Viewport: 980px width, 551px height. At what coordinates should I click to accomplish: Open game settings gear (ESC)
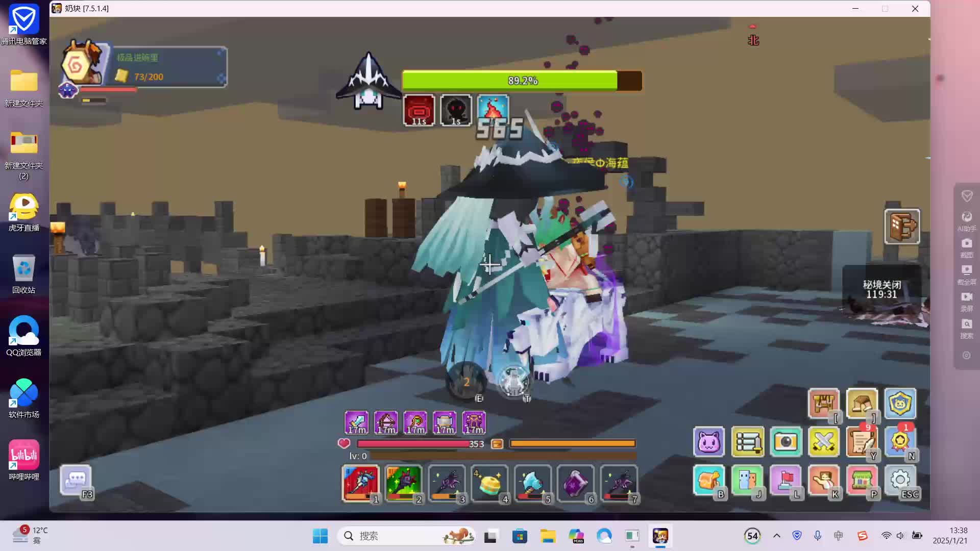click(900, 480)
